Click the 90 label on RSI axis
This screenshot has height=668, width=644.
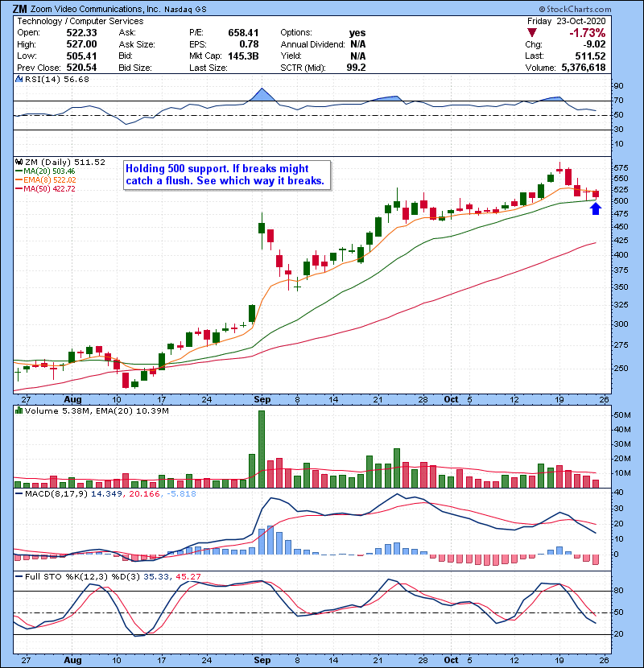pos(618,86)
